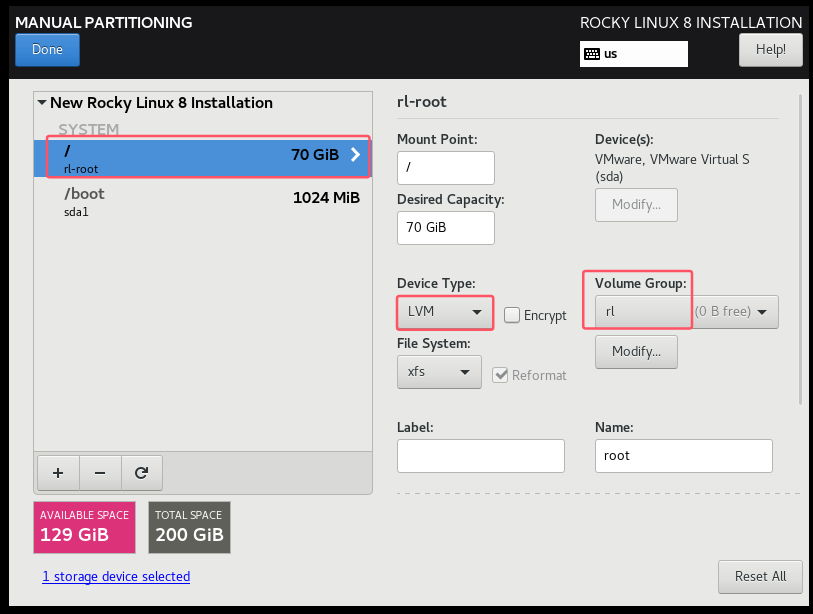The image size is (813, 614).
Task: Click the Done button
Action: point(47,50)
